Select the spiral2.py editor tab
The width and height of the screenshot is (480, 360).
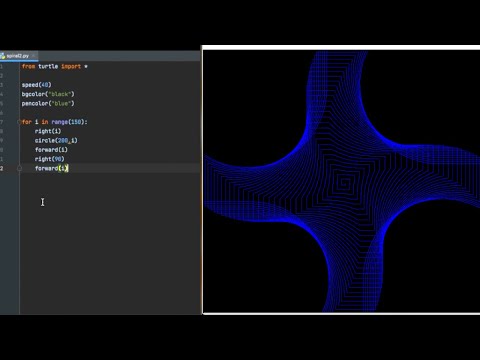point(18,56)
